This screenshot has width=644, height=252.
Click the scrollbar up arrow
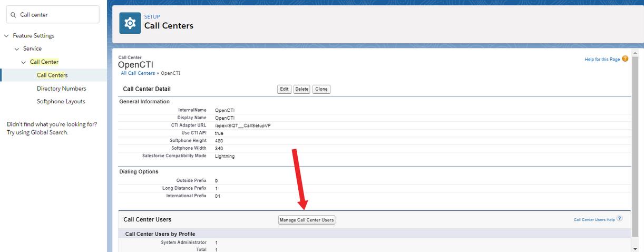[x=635, y=53]
